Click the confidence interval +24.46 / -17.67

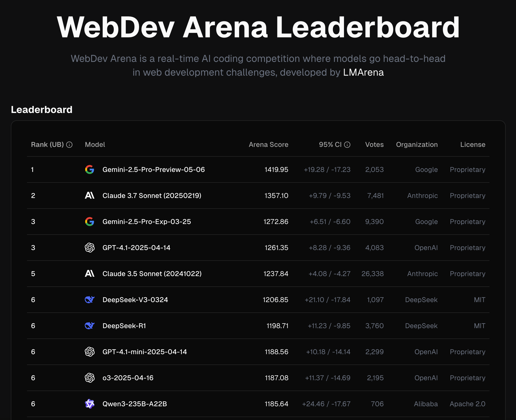pos(326,404)
